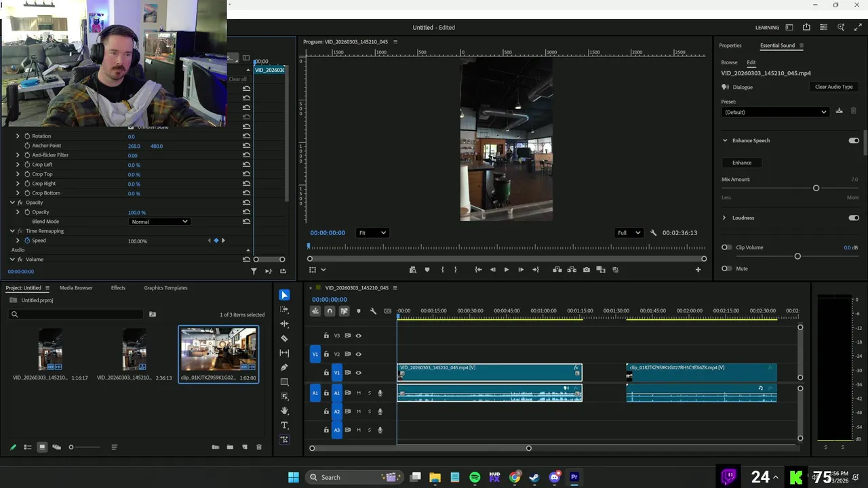The height and width of the screenshot is (488, 868).
Task: Toggle timeline snapping magnet icon
Action: (330, 311)
